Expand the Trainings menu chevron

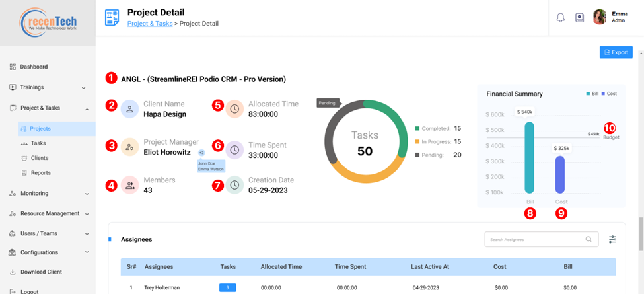[x=84, y=87]
